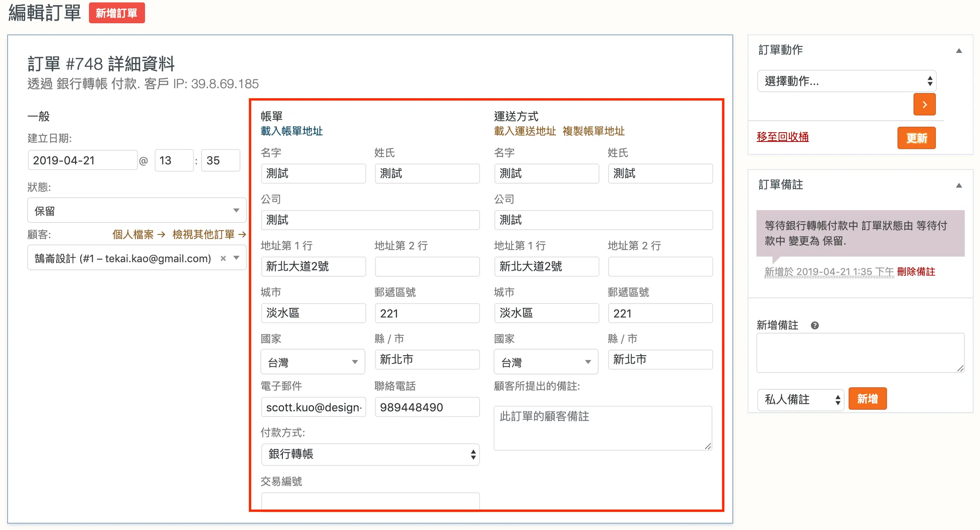Open the 選擇動作 dropdown
Screen dimensions: 980x530
846,81
